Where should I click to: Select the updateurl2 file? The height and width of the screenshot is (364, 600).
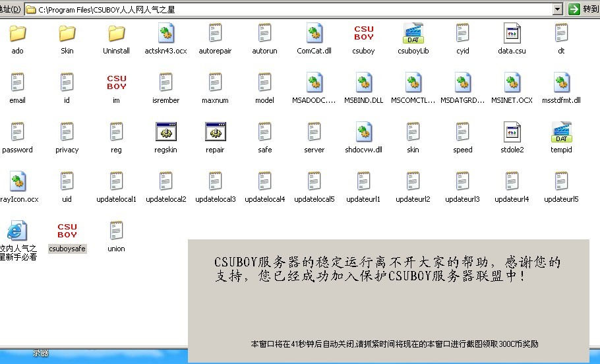tap(413, 181)
